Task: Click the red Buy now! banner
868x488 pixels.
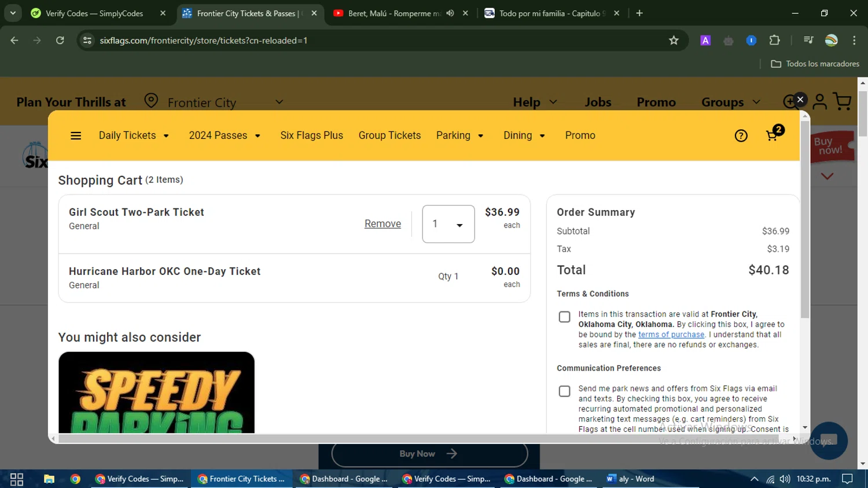Action: [832, 146]
